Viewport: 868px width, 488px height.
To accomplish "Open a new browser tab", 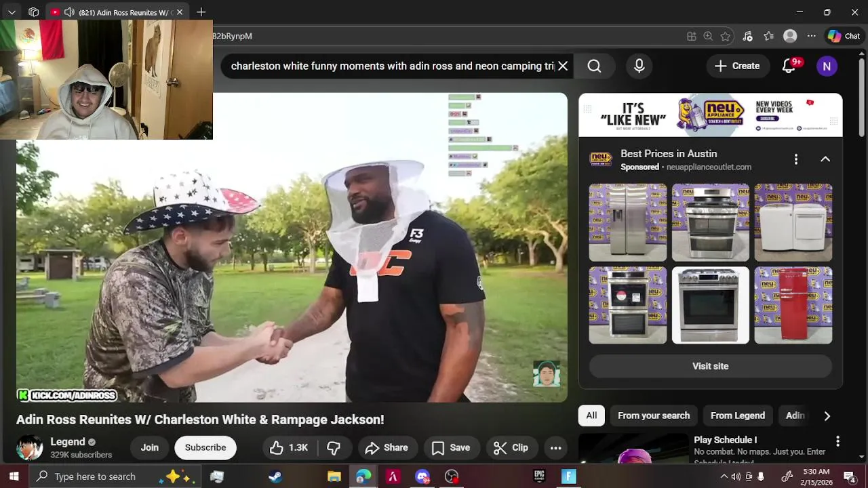I will 201,12.
